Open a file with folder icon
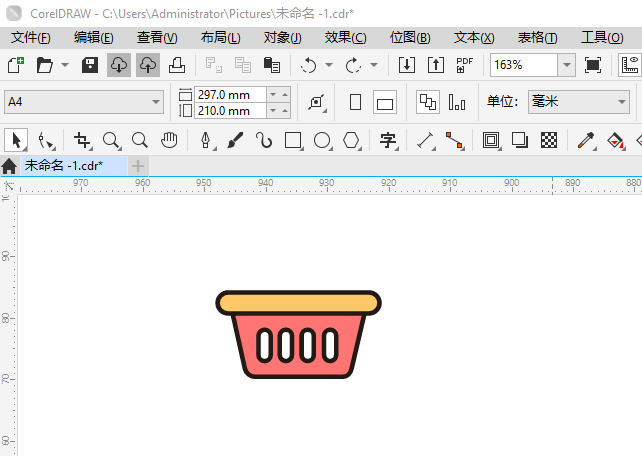Image resolution: width=642 pixels, height=456 pixels. click(45, 65)
